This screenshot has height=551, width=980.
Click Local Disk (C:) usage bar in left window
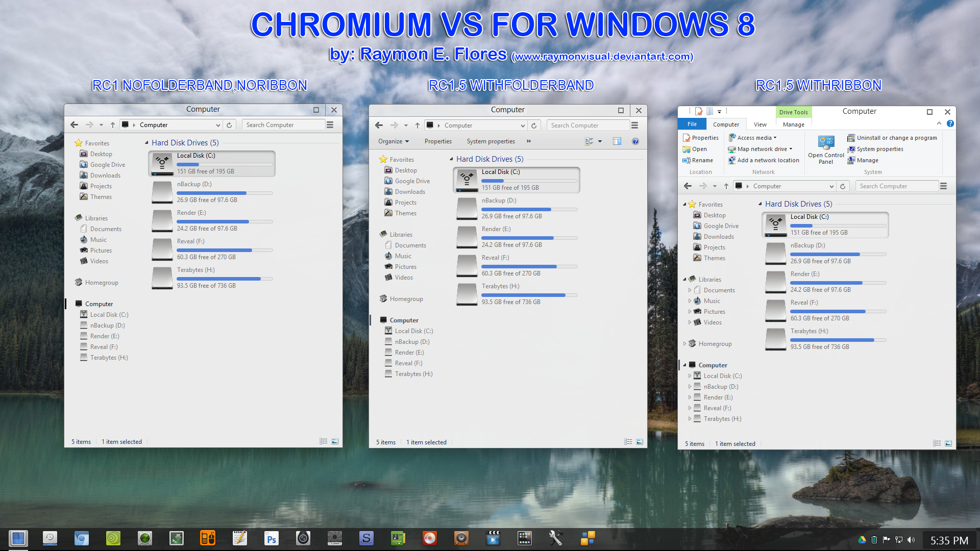tap(224, 164)
